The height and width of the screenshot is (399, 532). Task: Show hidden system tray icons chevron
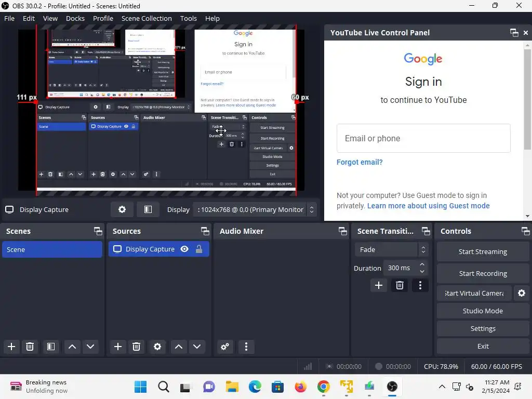[x=442, y=387]
